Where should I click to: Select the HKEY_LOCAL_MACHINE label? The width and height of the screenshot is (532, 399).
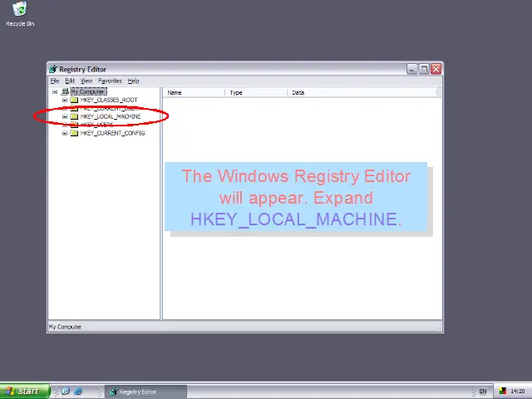point(111,116)
